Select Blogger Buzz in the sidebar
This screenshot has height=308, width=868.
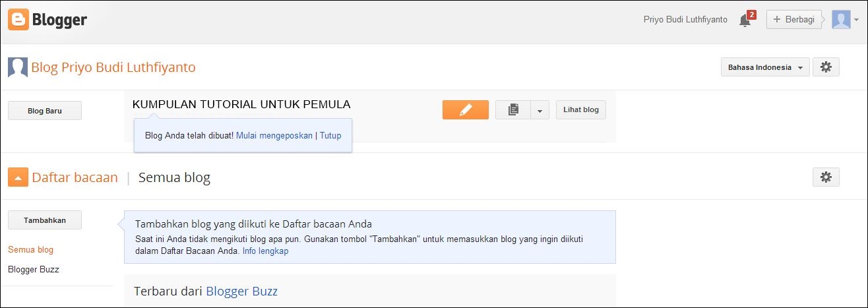34,270
